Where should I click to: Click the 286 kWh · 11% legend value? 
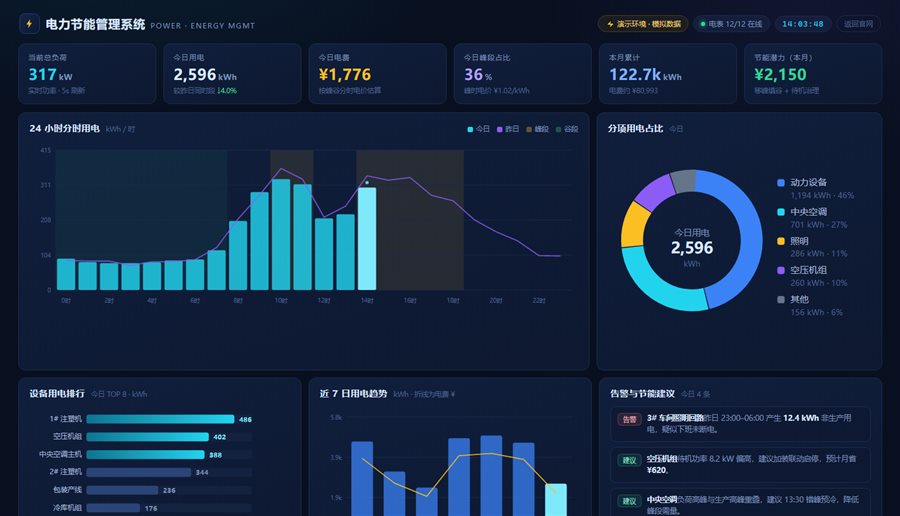[x=818, y=253]
